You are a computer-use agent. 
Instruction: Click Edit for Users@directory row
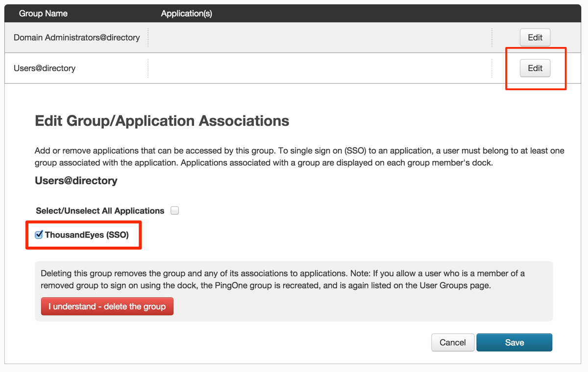tap(535, 68)
